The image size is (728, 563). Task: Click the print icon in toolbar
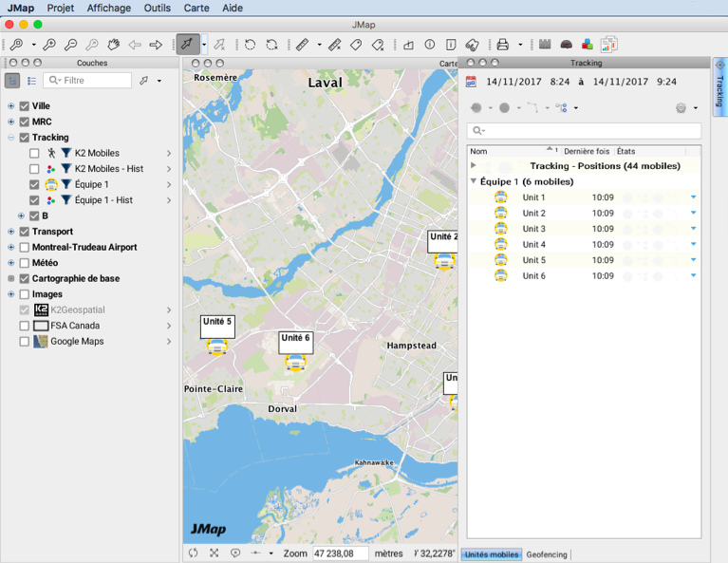coord(503,45)
